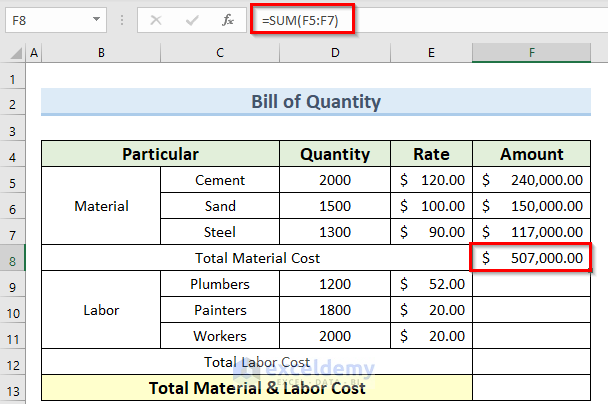Image resolution: width=608 pixels, height=404 pixels.
Task: Select the Total Material Cost label cell
Action: (x=257, y=258)
